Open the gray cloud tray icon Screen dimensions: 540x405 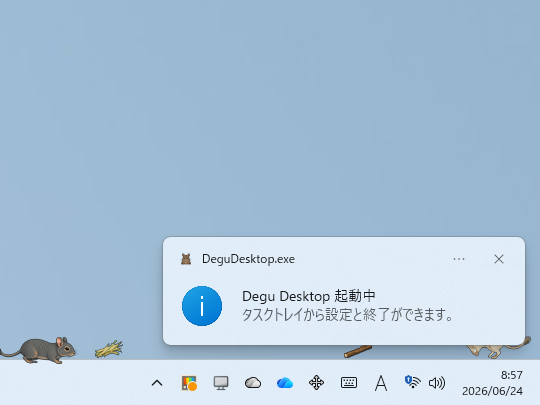[253, 383]
